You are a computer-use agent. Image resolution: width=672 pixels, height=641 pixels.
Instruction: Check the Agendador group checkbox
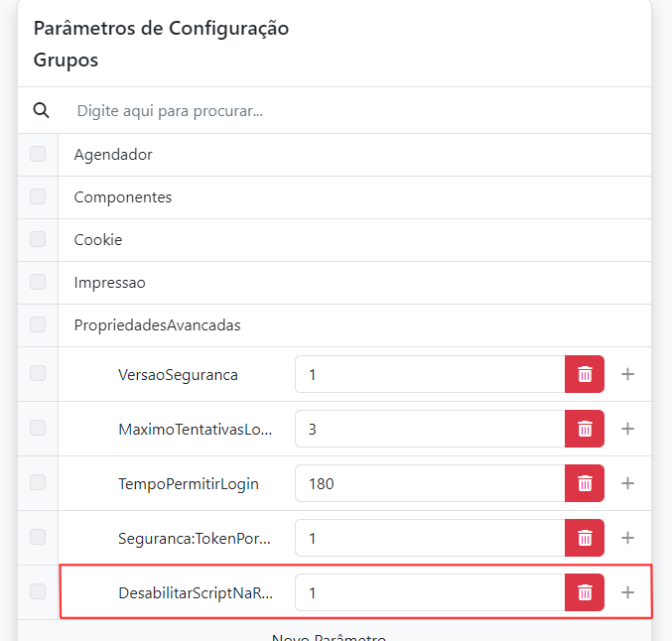pyautogui.click(x=38, y=154)
